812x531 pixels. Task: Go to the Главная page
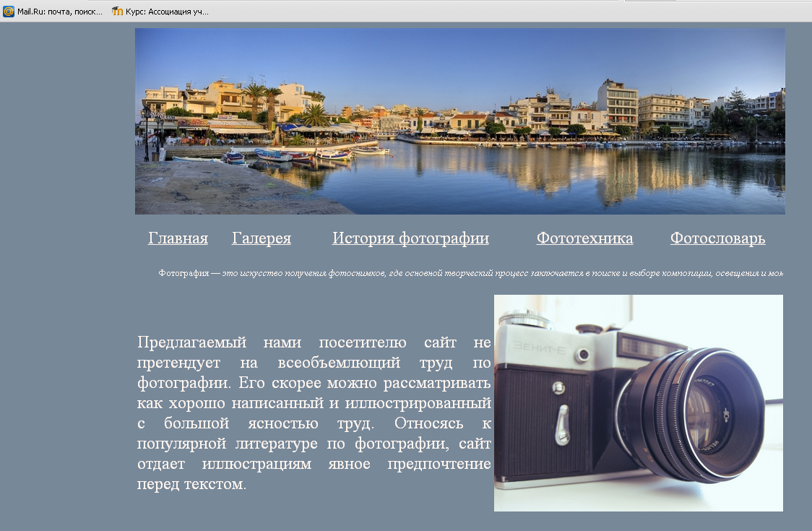point(178,238)
